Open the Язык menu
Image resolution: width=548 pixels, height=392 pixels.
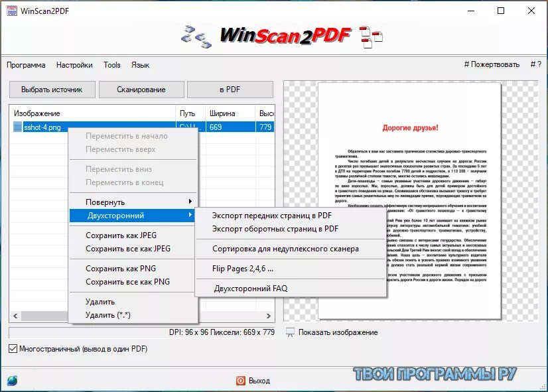[140, 65]
